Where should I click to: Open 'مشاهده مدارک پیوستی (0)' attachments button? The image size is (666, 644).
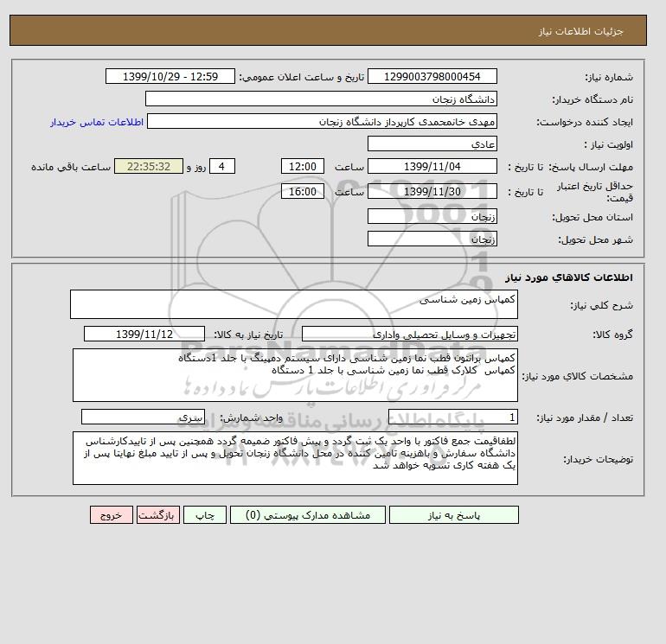[x=308, y=515]
